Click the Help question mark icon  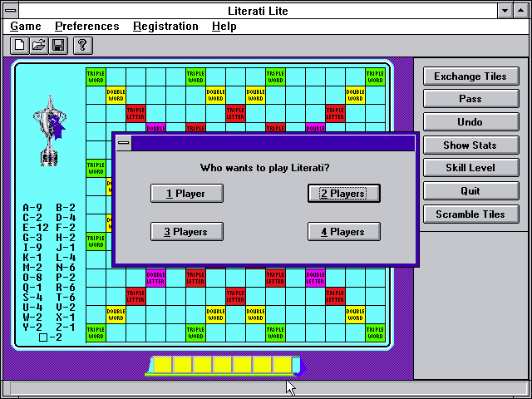coord(81,45)
